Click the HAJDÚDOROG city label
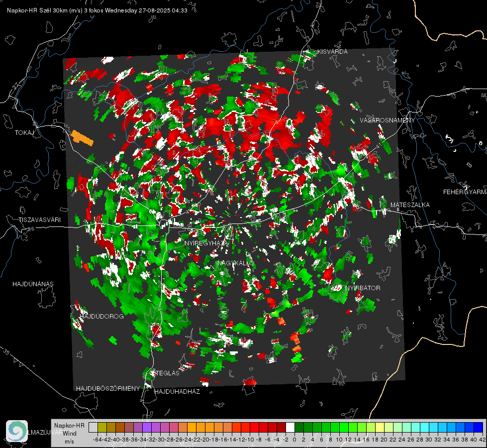 pos(101,316)
